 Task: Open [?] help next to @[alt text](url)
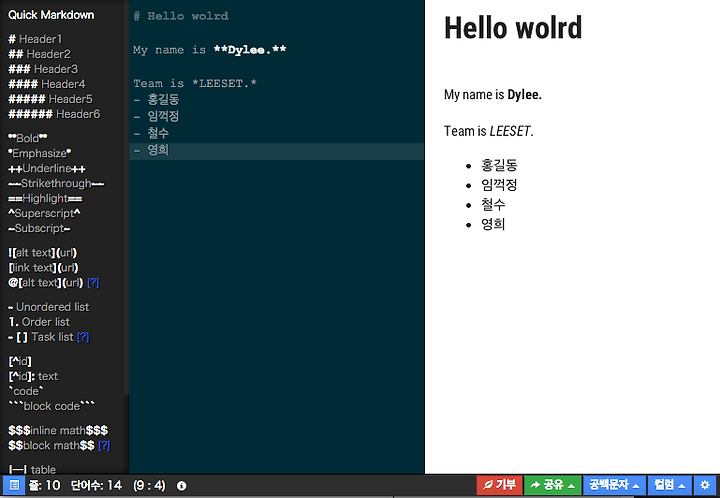tap(93, 283)
